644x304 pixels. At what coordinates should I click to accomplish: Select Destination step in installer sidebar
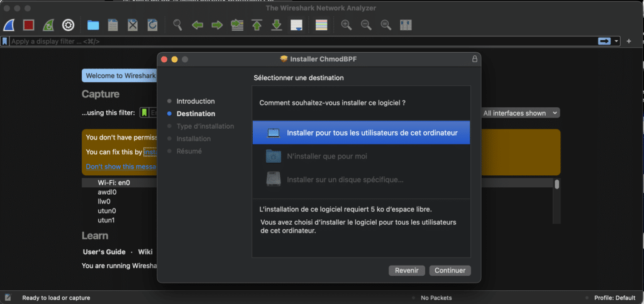point(196,114)
